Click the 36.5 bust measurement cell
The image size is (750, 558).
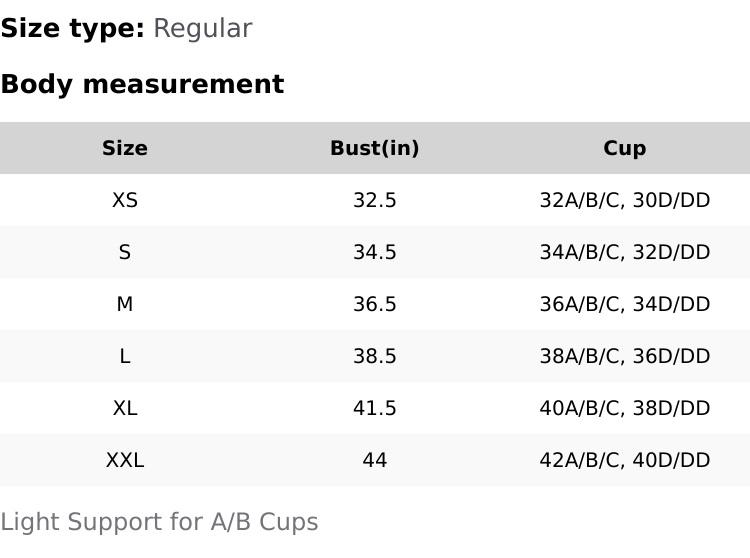click(375, 304)
